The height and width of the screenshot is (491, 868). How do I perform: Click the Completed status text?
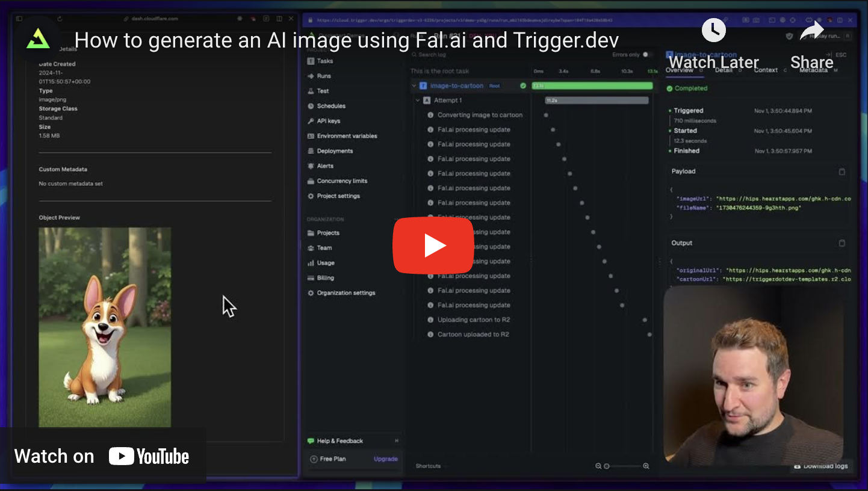[691, 88]
